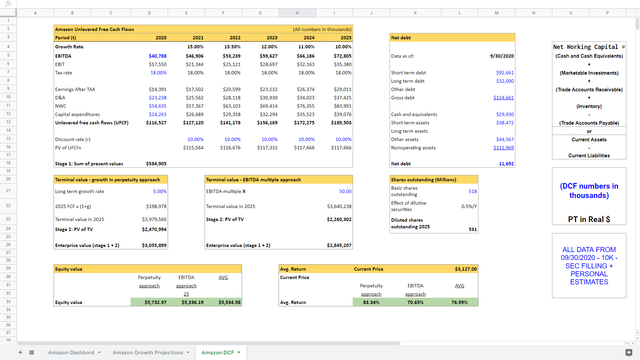
Task: Click Short term debt value $92,661
Action: (505, 73)
